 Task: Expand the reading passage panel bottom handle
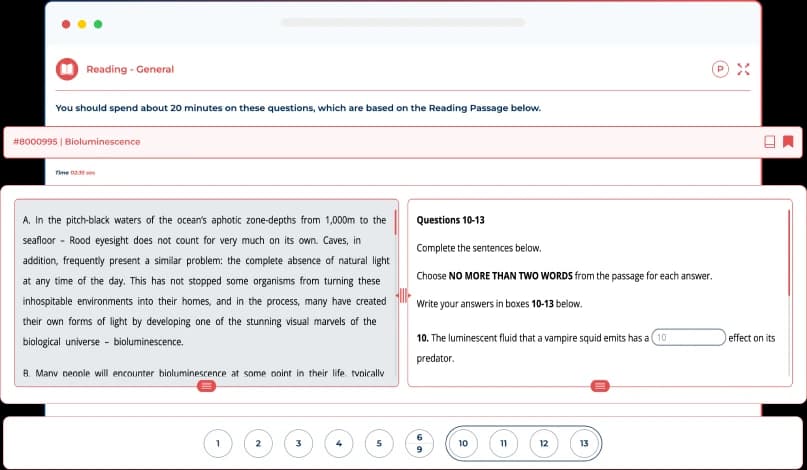205,385
